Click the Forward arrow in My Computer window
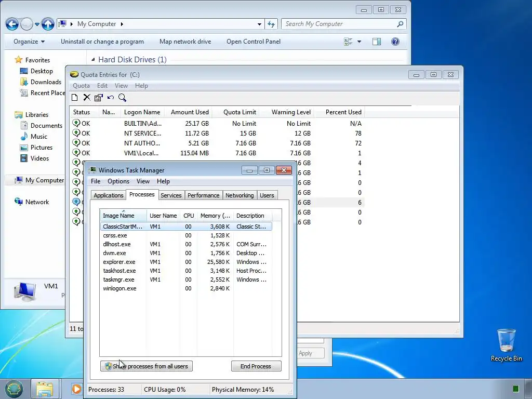 point(26,24)
